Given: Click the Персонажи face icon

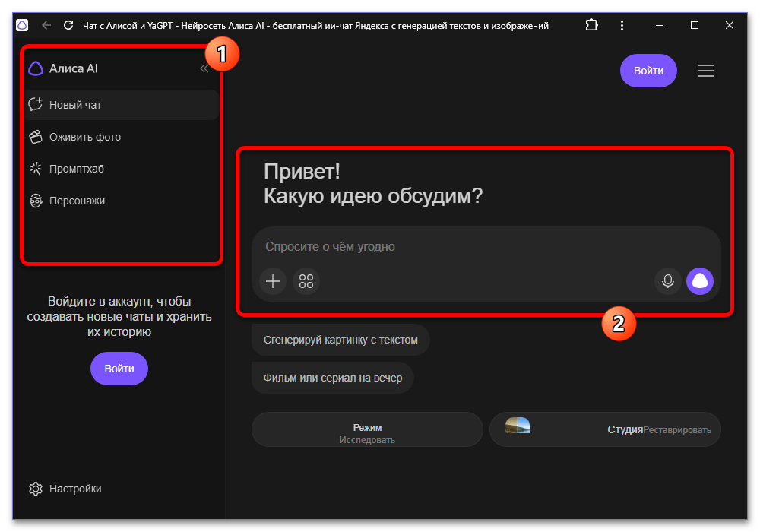Looking at the screenshot, I should (x=36, y=201).
